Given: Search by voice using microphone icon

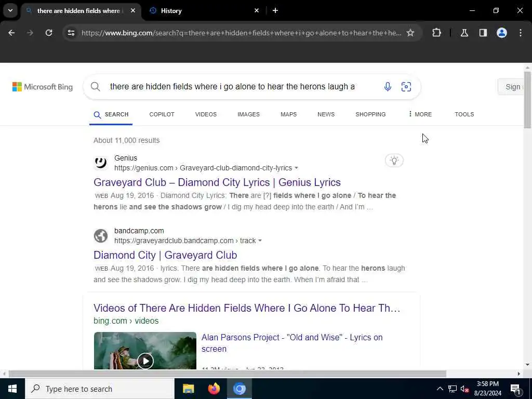Looking at the screenshot, I should coord(388,87).
